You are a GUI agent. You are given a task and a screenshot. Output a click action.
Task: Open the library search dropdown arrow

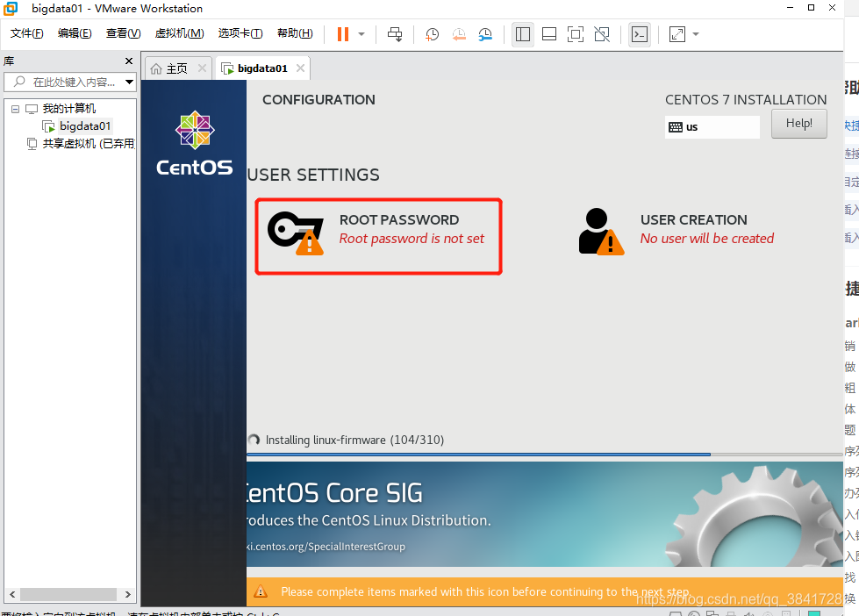point(129,82)
